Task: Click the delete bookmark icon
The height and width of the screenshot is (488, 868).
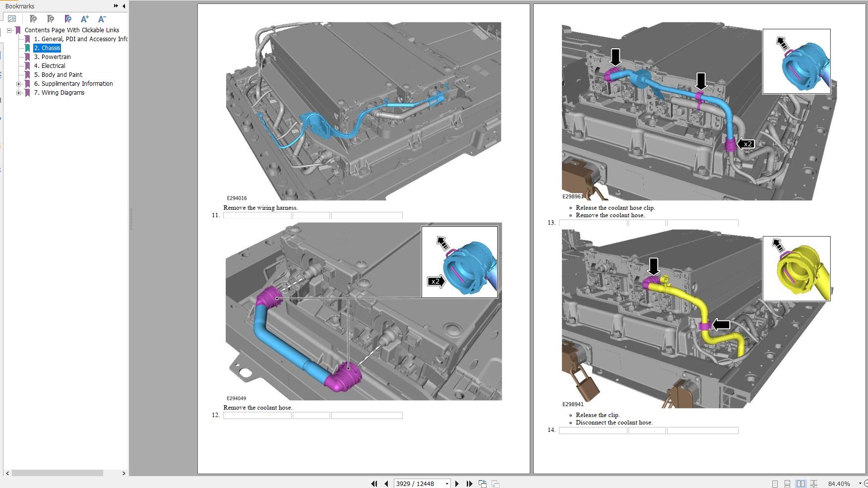Action: [x=33, y=19]
